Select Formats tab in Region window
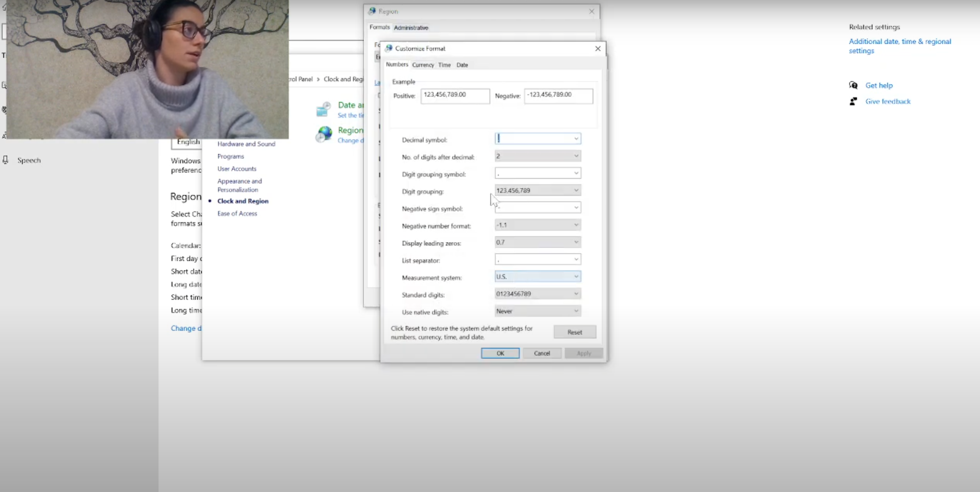 pyautogui.click(x=379, y=27)
